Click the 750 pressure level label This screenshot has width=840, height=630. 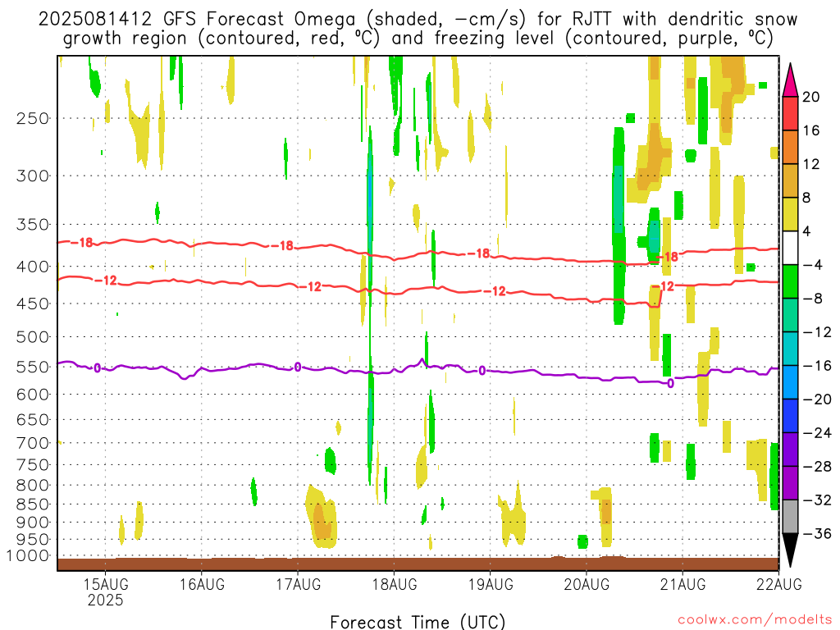[33, 465]
